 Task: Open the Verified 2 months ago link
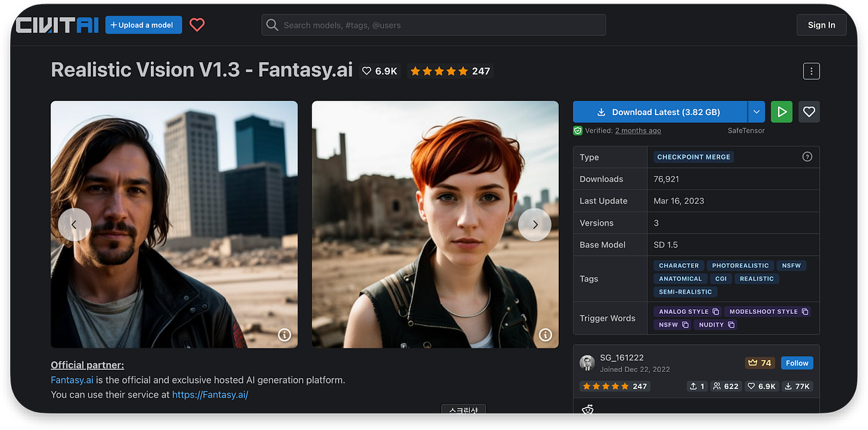pyautogui.click(x=638, y=131)
